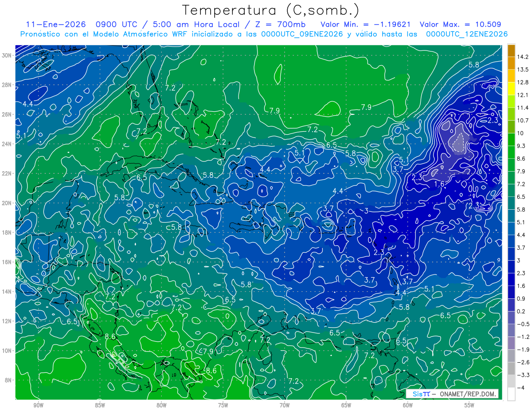Click the "28N" latitude axis label
The image size is (532, 411).
click(8, 85)
